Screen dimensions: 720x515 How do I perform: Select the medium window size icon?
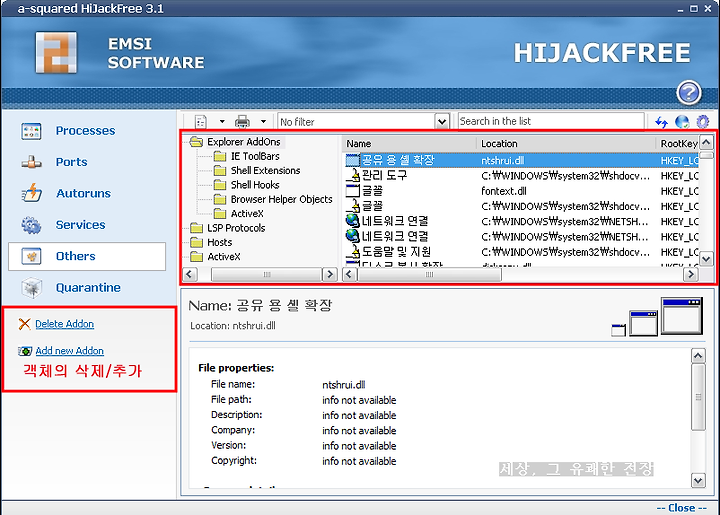tap(643, 323)
